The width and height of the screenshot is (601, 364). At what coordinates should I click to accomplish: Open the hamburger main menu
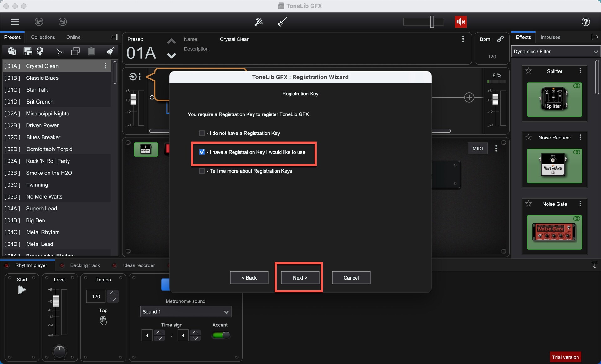click(15, 22)
